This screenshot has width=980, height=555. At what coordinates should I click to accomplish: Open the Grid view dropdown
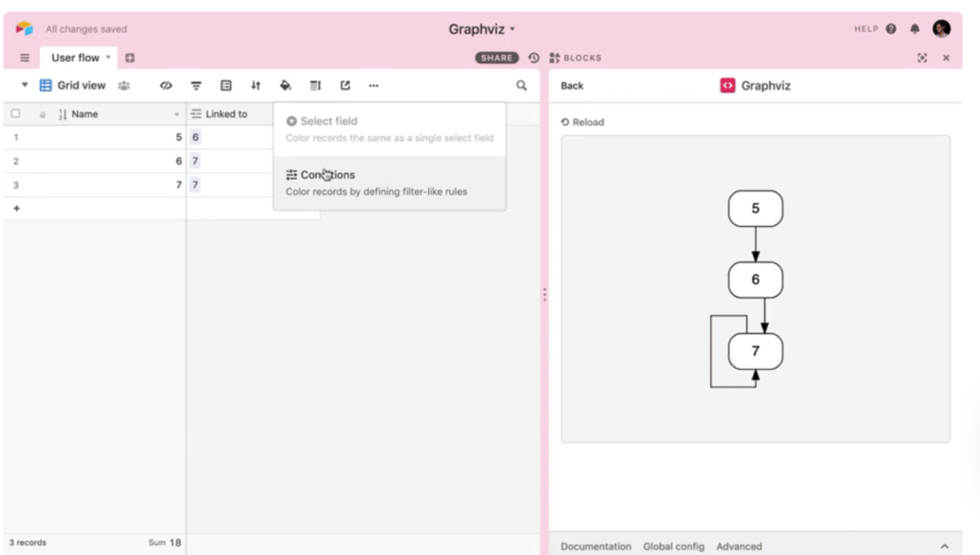[x=79, y=85]
